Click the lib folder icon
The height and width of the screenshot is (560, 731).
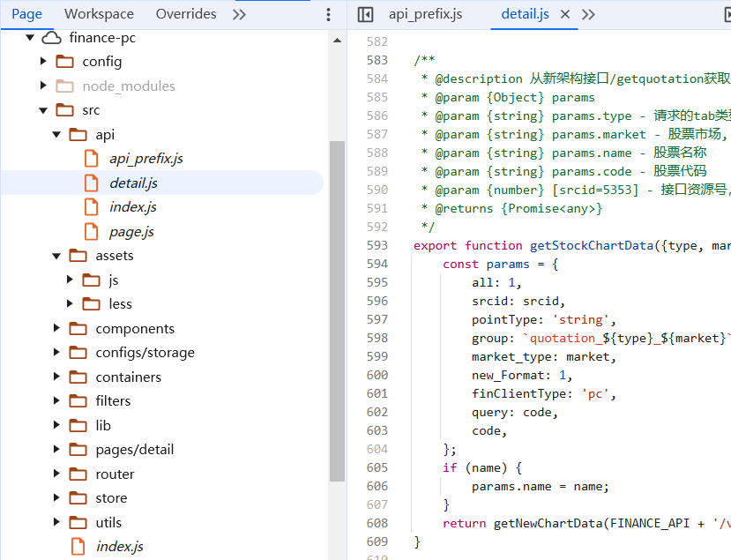pyautogui.click(x=78, y=425)
